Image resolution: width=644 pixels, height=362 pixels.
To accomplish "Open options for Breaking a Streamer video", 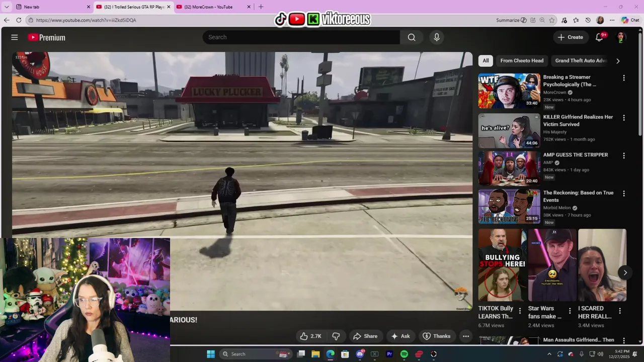I will click(624, 78).
